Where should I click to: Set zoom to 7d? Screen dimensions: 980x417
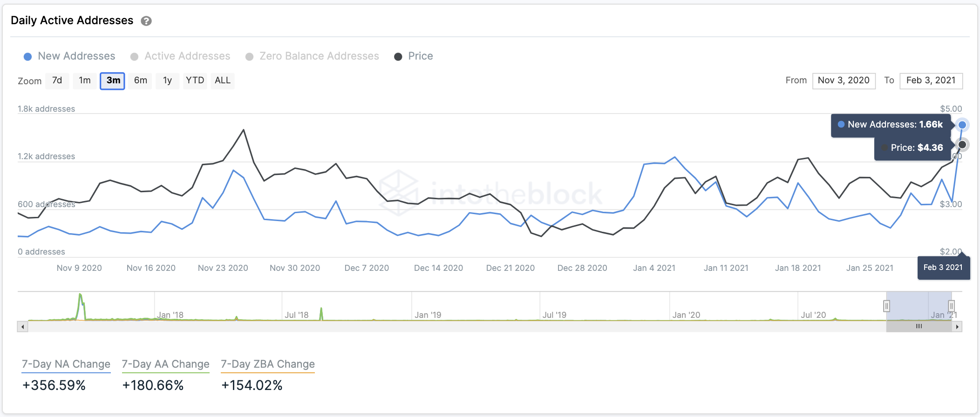tap(57, 81)
